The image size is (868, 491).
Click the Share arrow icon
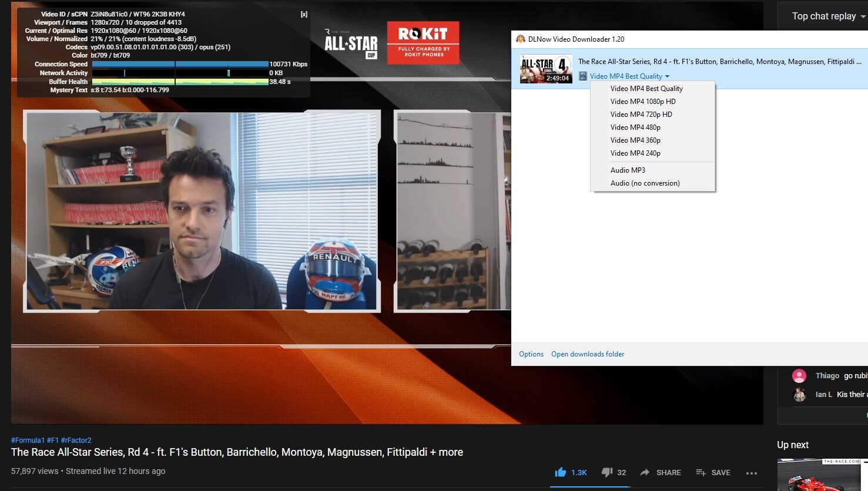click(645, 472)
